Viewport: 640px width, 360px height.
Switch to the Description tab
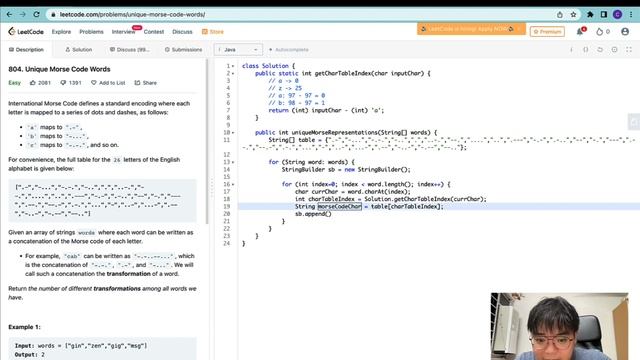(x=26, y=49)
